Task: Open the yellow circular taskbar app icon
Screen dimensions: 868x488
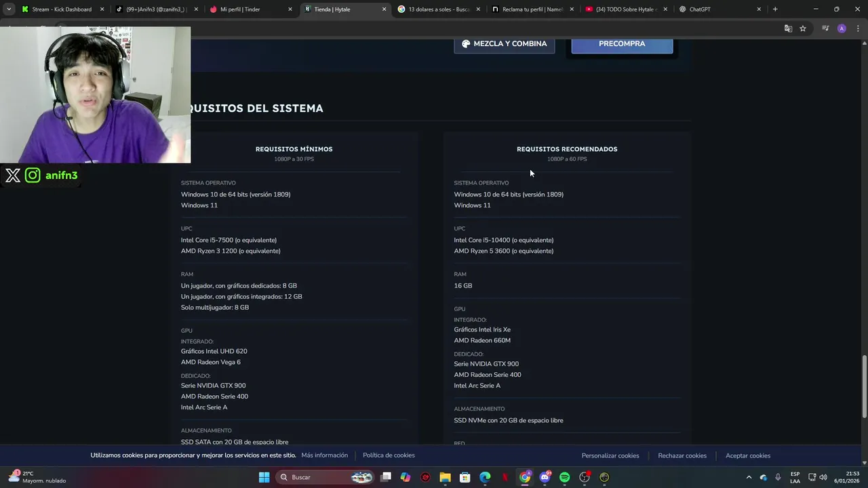Action: pos(604,477)
